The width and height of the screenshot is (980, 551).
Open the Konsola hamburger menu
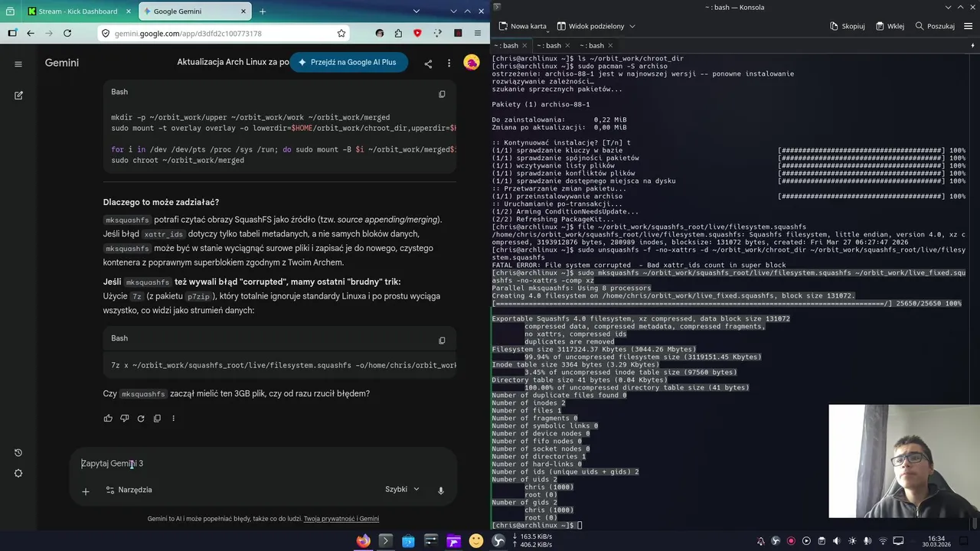pyautogui.click(x=969, y=26)
